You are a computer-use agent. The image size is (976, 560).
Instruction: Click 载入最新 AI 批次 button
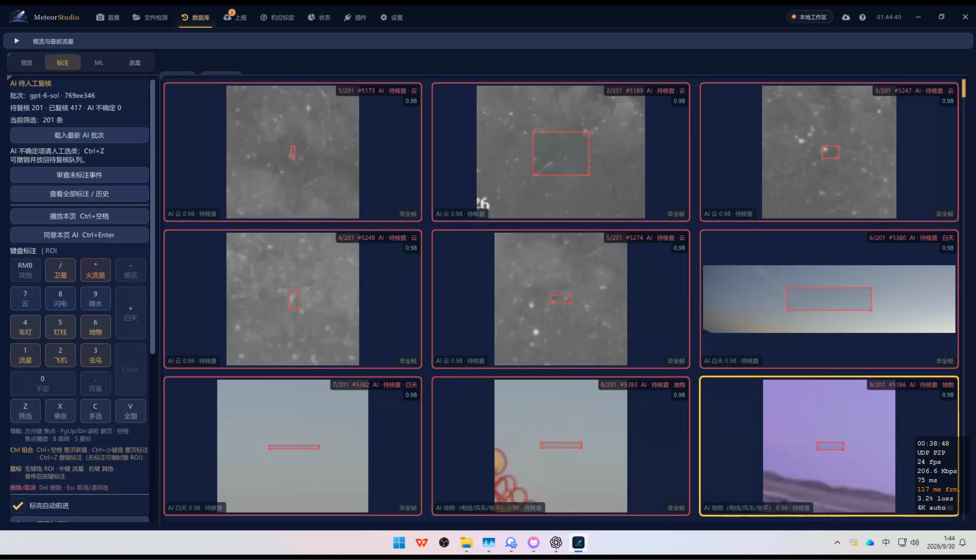point(79,135)
